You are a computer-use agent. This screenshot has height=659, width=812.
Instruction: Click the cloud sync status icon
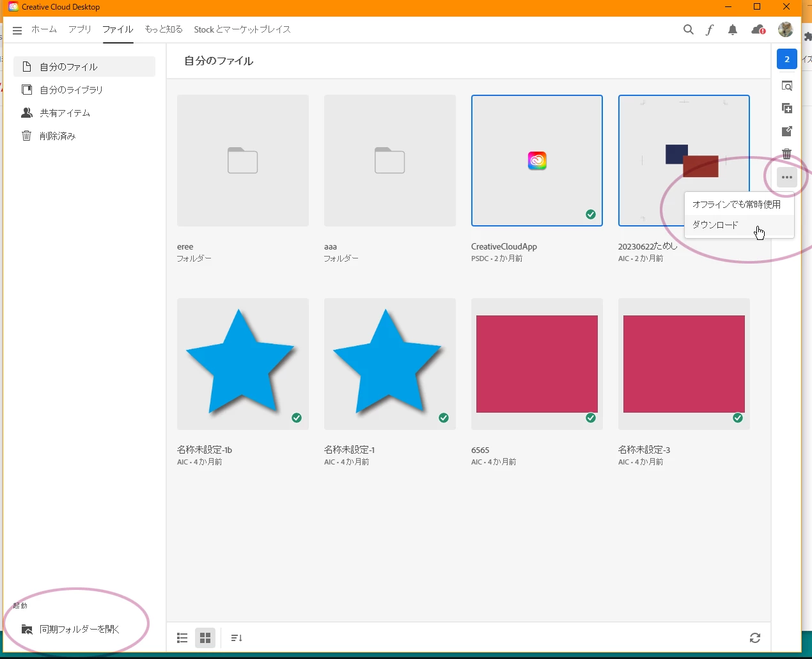[x=758, y=29]
